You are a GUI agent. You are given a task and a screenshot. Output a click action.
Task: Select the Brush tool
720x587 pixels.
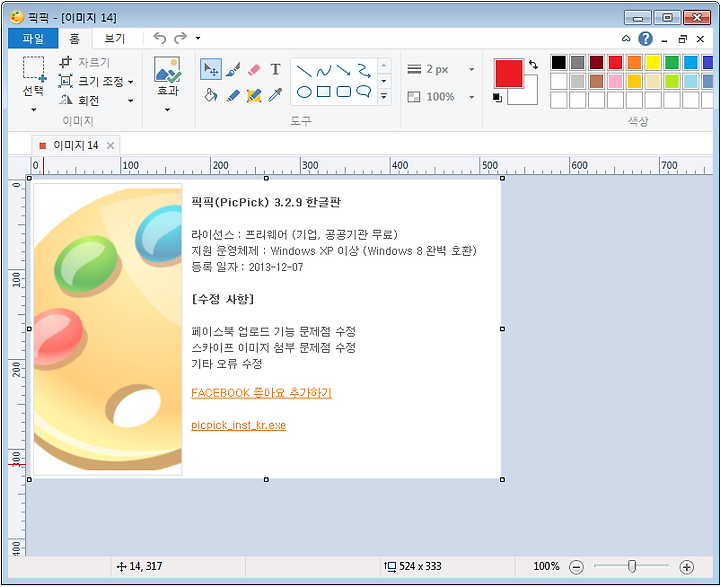233,69
